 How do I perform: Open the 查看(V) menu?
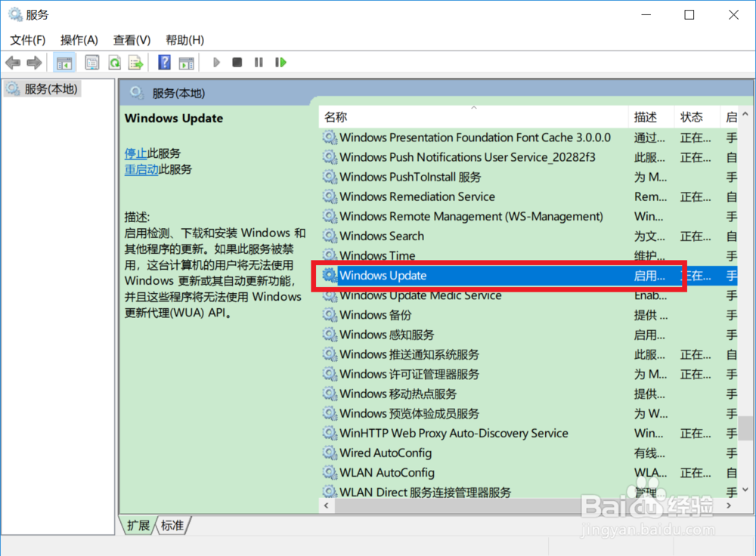pyautogui.click(x=132, y=40)
